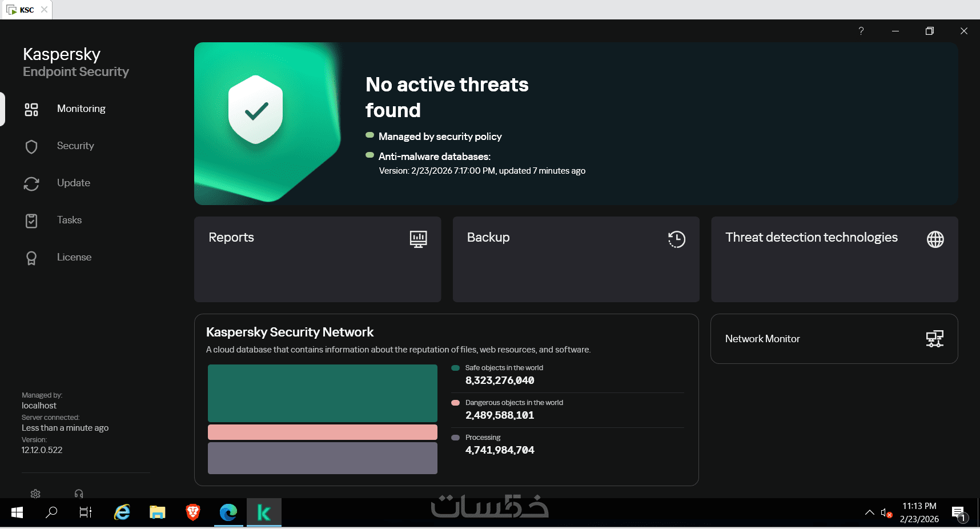Viewport: 980px width, 529px height.
Task: Click the pink dangerous objects bar
Action: tap(323, 432)
